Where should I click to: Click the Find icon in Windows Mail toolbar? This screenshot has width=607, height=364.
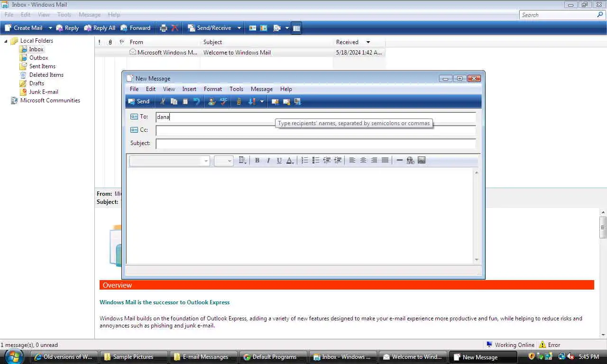pyautogui.click(x=277, y=28)
